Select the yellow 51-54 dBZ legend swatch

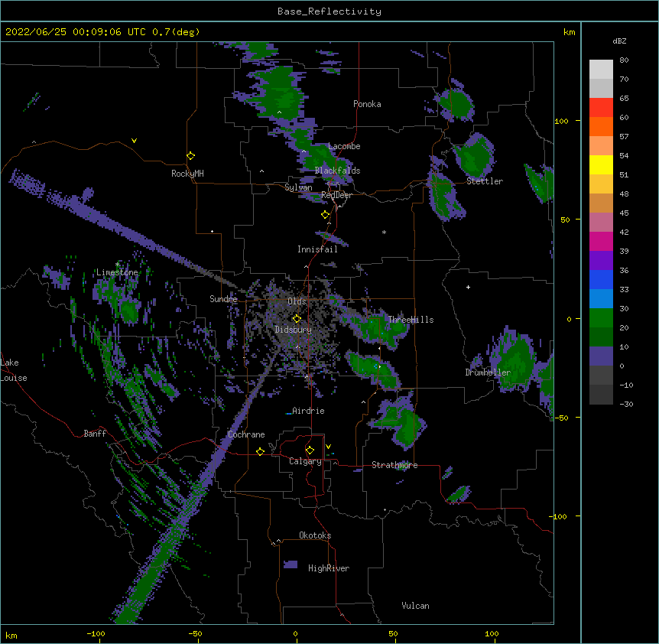coord(601,164)
